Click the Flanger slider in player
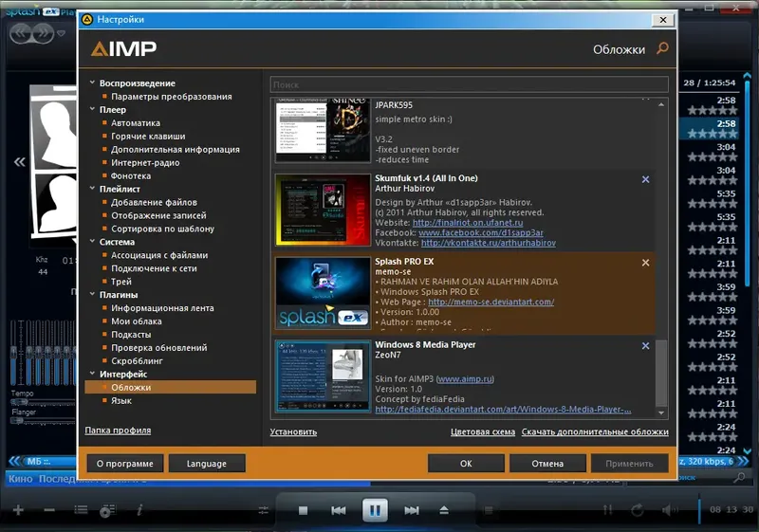 (x=43, y=420)
